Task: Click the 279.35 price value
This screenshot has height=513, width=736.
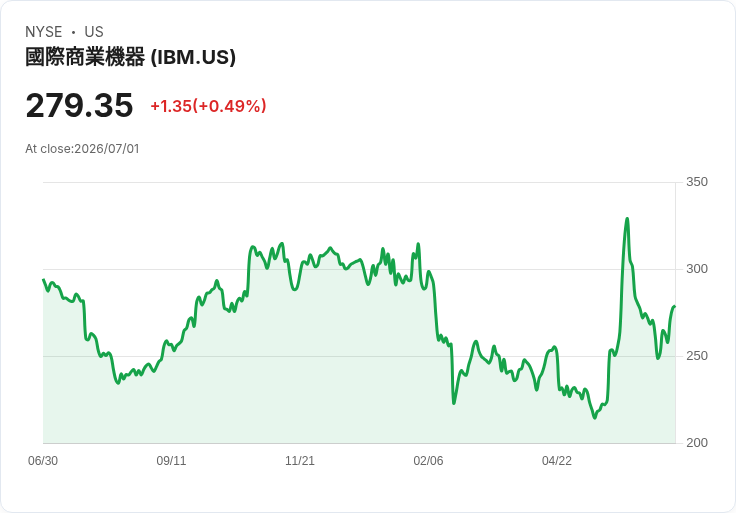Action: (x=79, y=105)
